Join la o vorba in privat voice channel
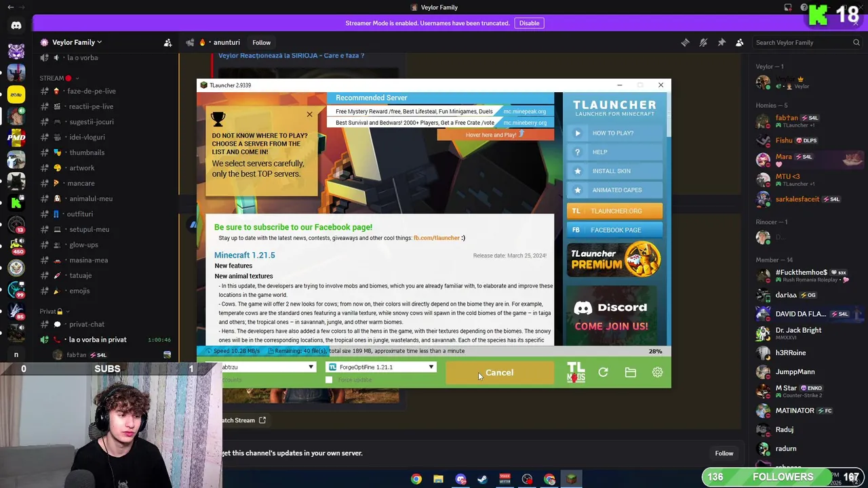 pos(98,340)
